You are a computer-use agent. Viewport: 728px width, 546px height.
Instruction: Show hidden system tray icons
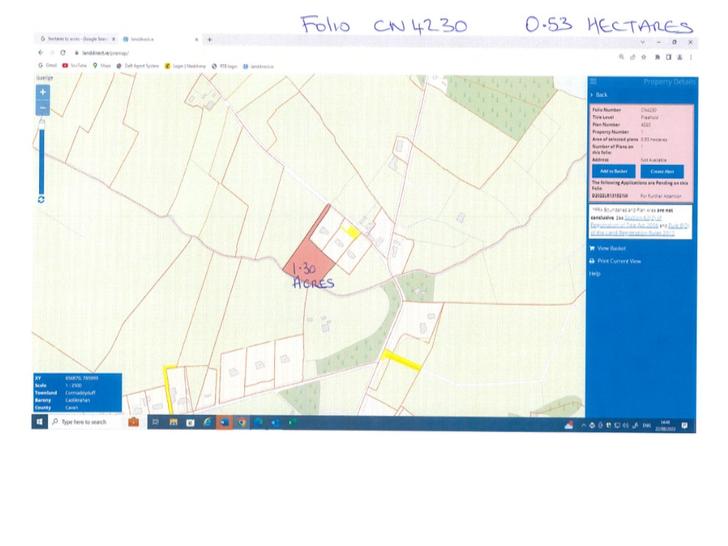click(x=583, y=425)
